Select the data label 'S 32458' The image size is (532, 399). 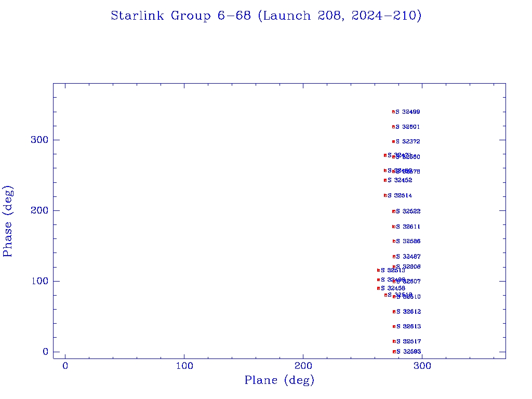[x=393, y=288]
